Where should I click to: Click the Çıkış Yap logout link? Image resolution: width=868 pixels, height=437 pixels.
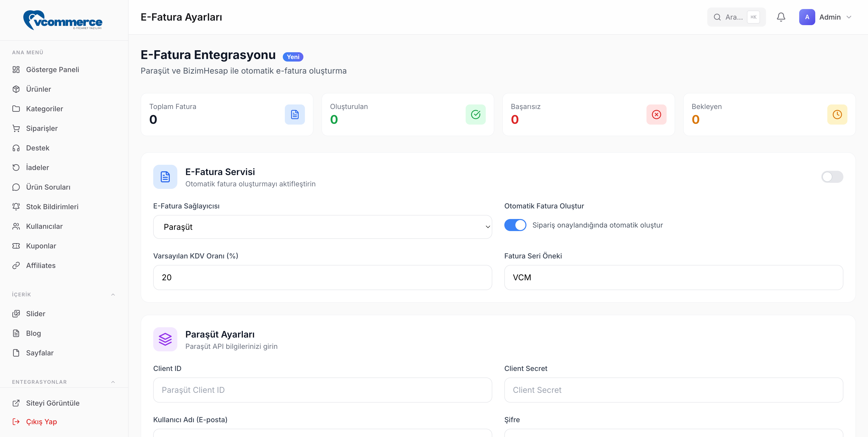coord(41,421)
